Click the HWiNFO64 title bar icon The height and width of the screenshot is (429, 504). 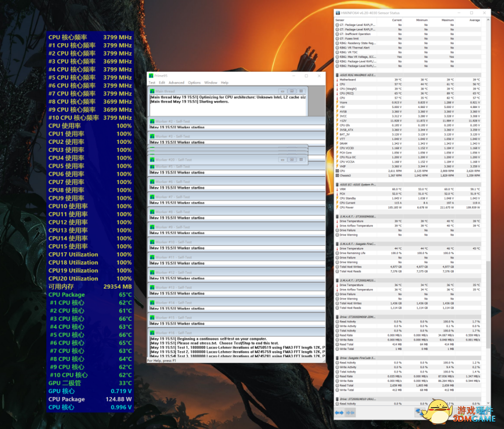pyautogui.click(x=338, y=13)
